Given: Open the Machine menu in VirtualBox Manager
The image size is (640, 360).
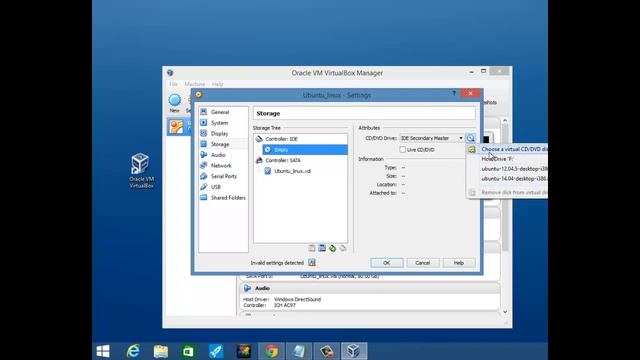Looking at the screenshot, I should 195,84.
